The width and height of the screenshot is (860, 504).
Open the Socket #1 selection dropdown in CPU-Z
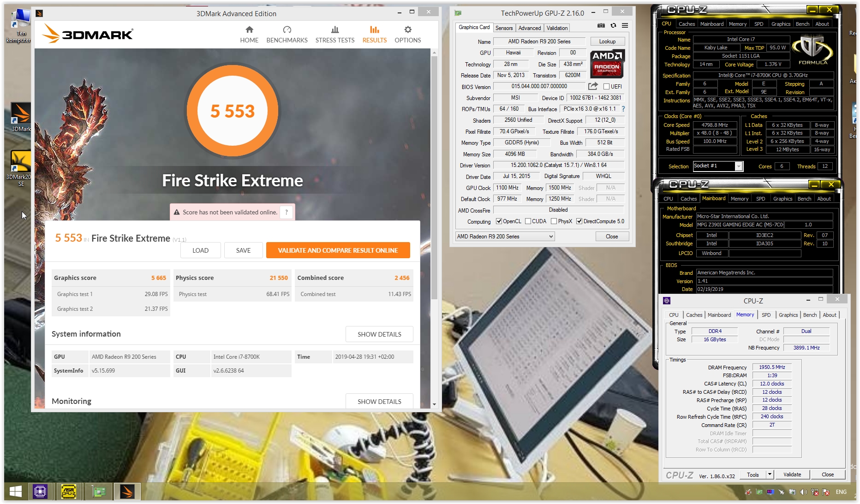[718, 166]
